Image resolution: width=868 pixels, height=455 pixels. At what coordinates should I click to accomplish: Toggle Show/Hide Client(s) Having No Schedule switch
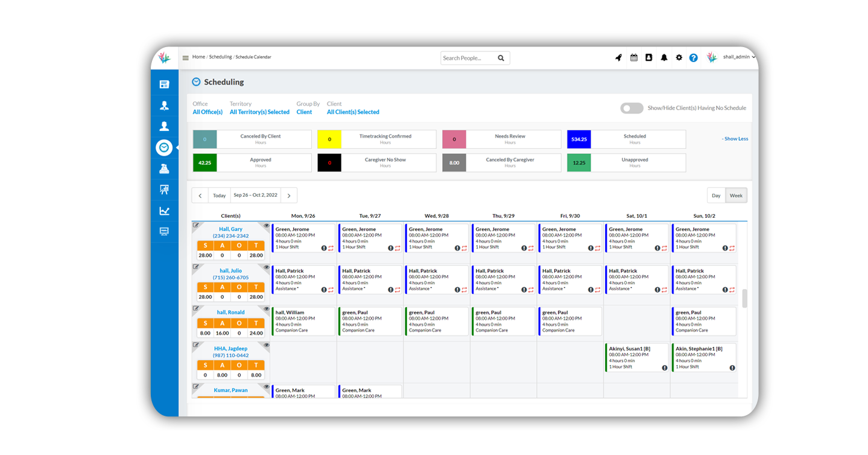coord(632,108)
